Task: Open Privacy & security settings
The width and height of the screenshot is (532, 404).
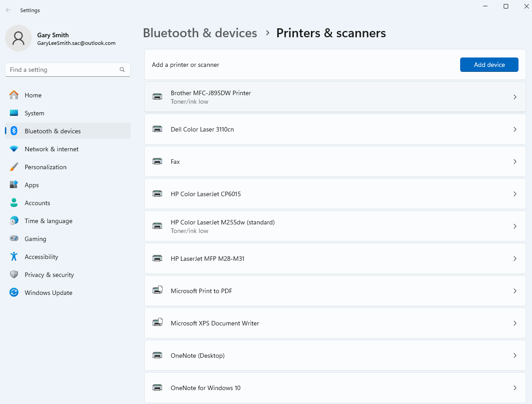Action: coord(49,275)
